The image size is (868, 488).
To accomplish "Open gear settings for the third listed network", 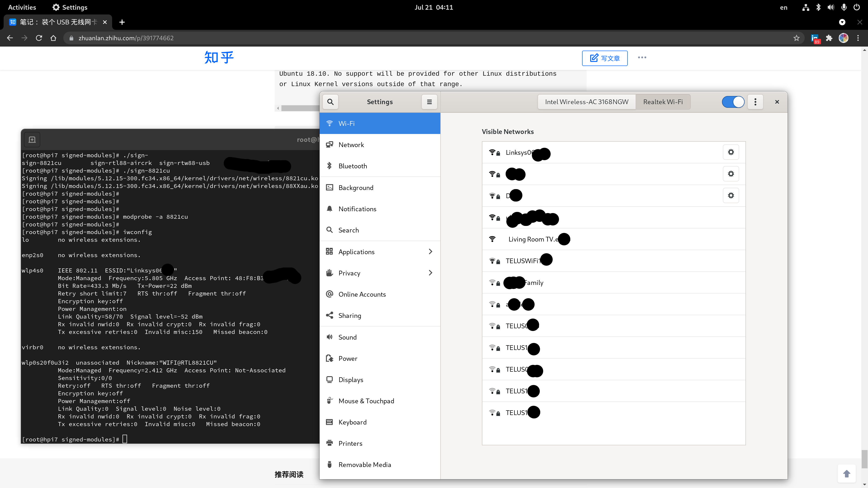I will click(731, 195).
